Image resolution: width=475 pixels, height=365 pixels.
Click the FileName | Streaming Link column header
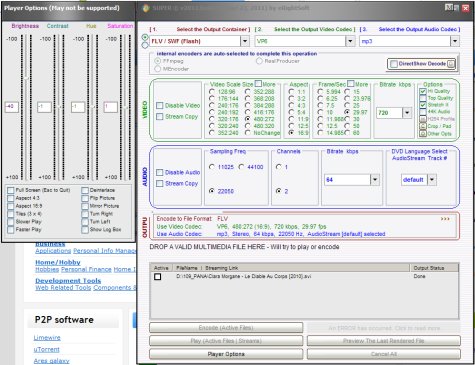pyautogui.click(x=291, y=268)
